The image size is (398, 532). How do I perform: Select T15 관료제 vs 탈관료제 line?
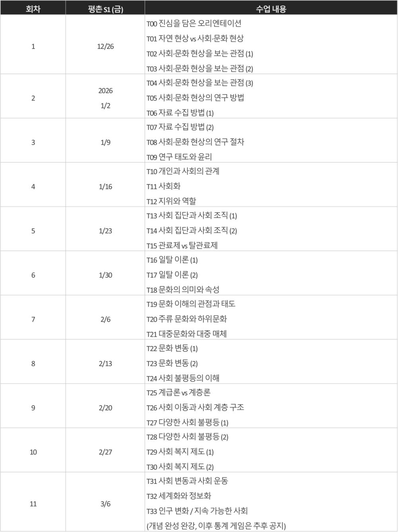click(182, 245)
